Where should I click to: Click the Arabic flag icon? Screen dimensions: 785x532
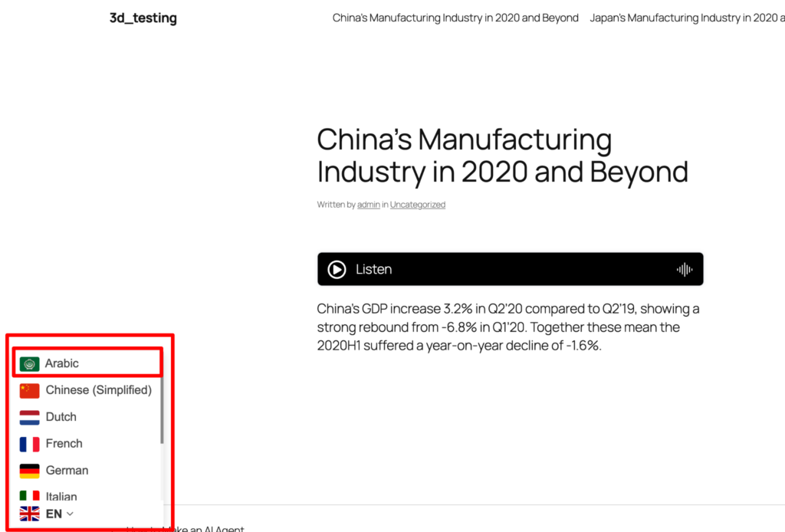coord(30,364)
